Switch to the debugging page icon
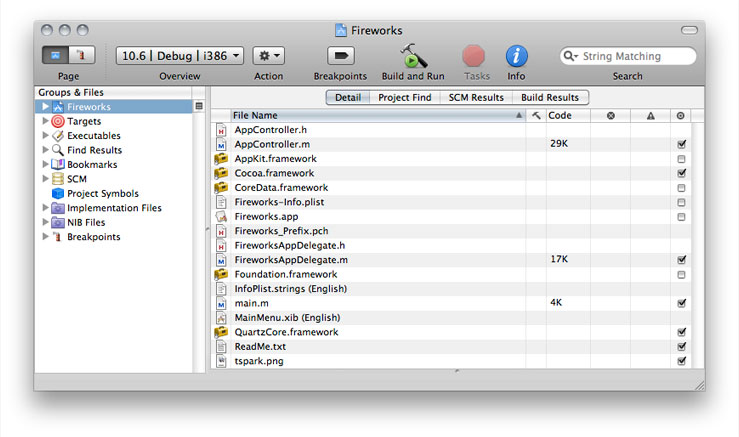Image resolution: width=739 pixels, height=437 pixels. (x=76, y=56)
